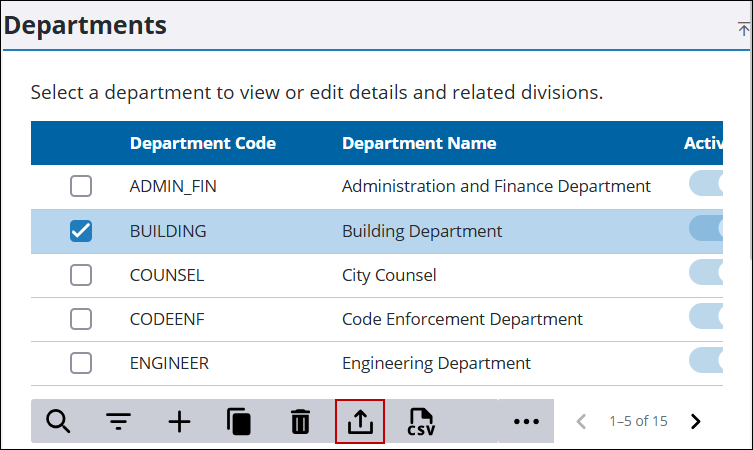Check the ADMIN_FIN row checkbox
This screenshot has width=753, height=450.
point(81,186)
